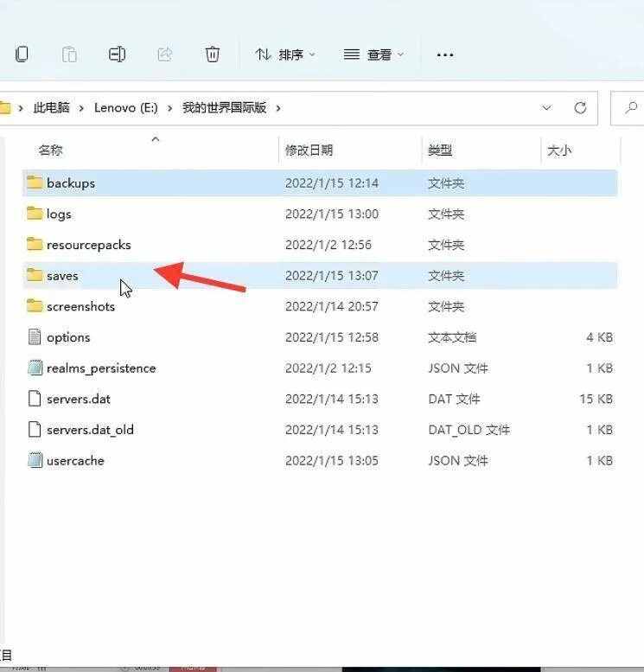Click the Rename icon in toolbar

coord(117,54)
